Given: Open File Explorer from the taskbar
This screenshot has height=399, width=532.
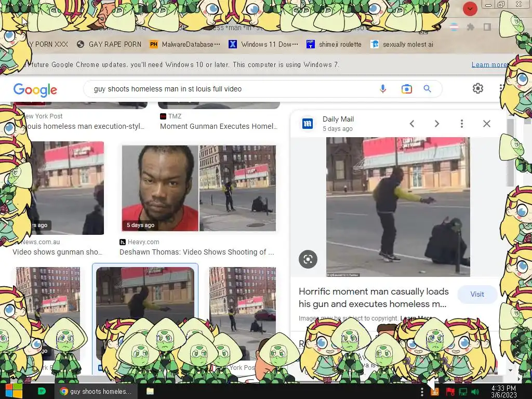Looking at the screenshot, I should coord(150,391).
